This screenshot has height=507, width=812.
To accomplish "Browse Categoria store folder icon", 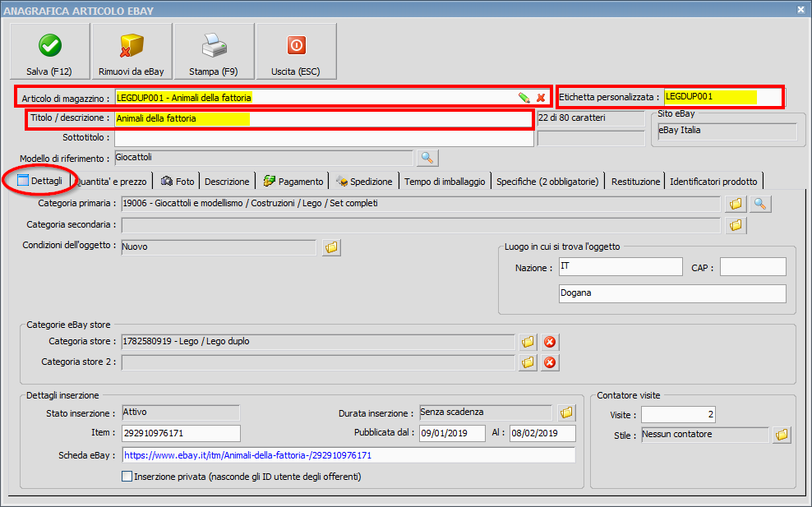I will [x=528, y=343].
